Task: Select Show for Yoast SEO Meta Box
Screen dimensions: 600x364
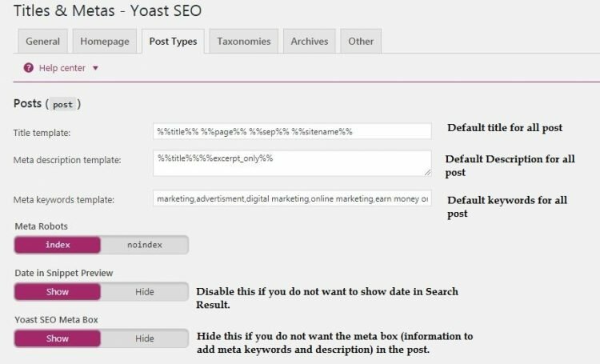Action: click(58, 338)
